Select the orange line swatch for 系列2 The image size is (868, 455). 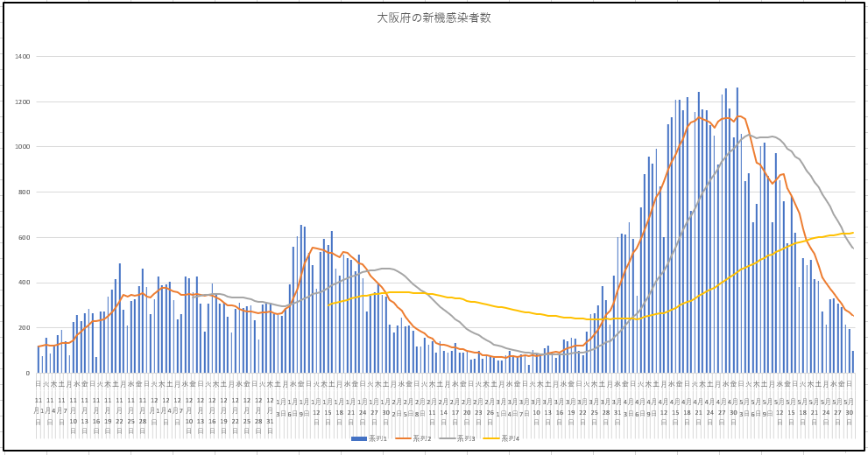pos(402,439)
